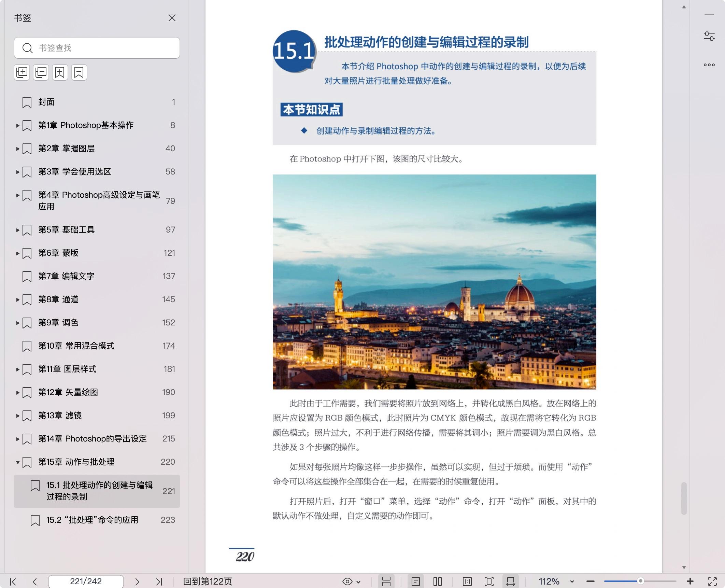725x588 pixels.
Task: Click 回到第122页 link
Action: [x=208, y=582]
